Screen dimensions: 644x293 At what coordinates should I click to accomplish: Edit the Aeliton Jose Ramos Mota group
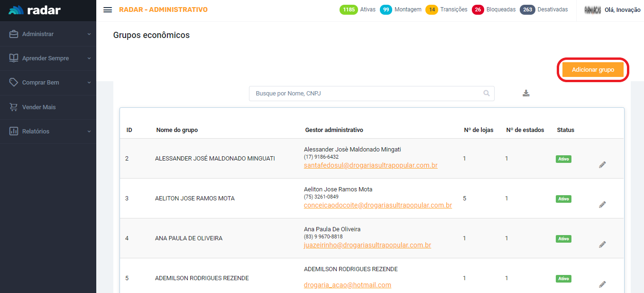tap(602, 205)
